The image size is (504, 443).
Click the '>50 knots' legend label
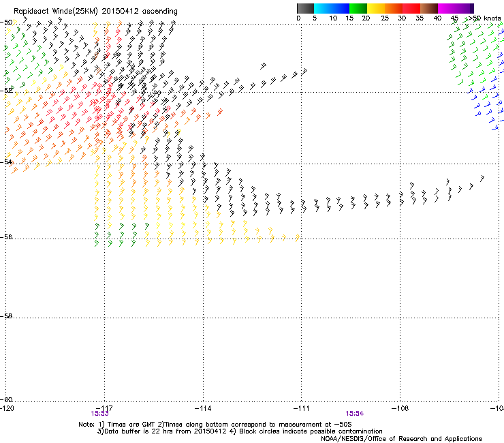point(484,18)
